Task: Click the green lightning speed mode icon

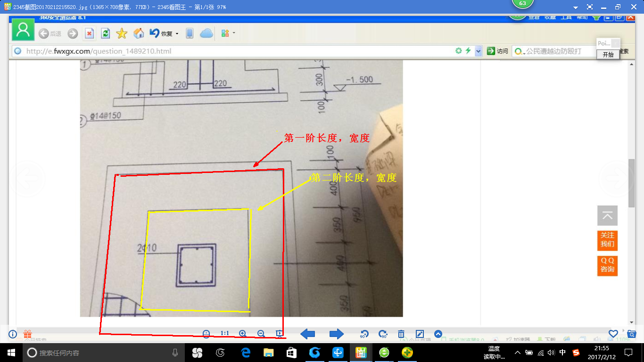Action: point(468,51)
